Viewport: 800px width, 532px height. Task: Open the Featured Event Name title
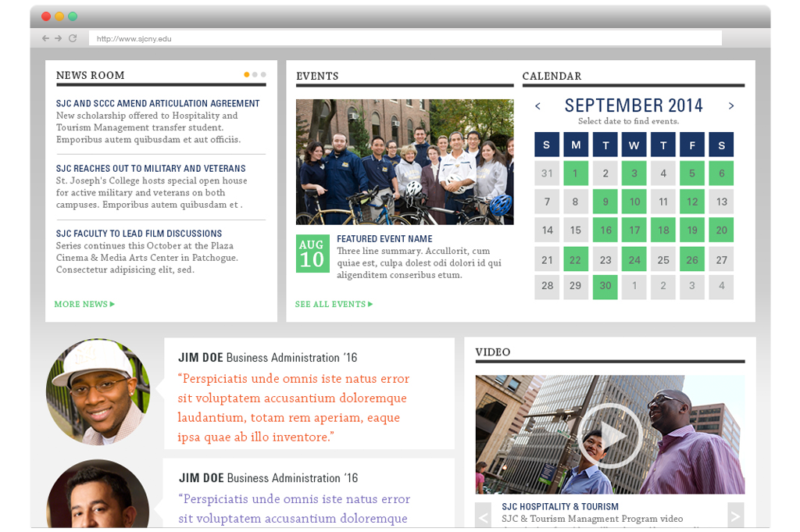[384, 239]
